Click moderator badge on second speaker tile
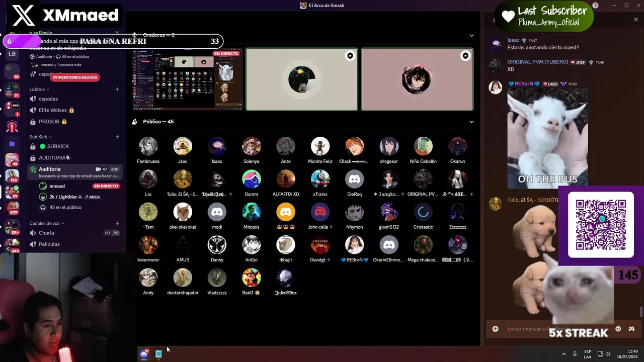Viewport: 644px width, 362px height. coord(465,56)
